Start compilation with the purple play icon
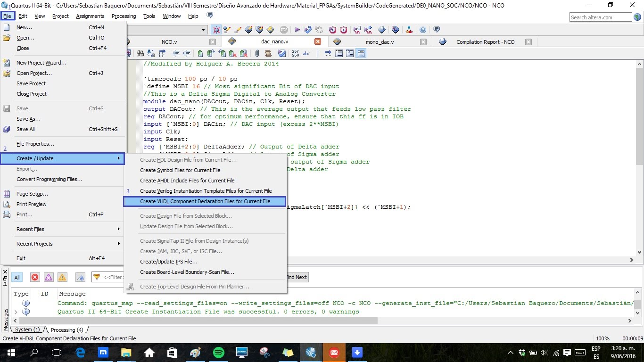This screenshot has height=362, width=644. click(297, 30)
